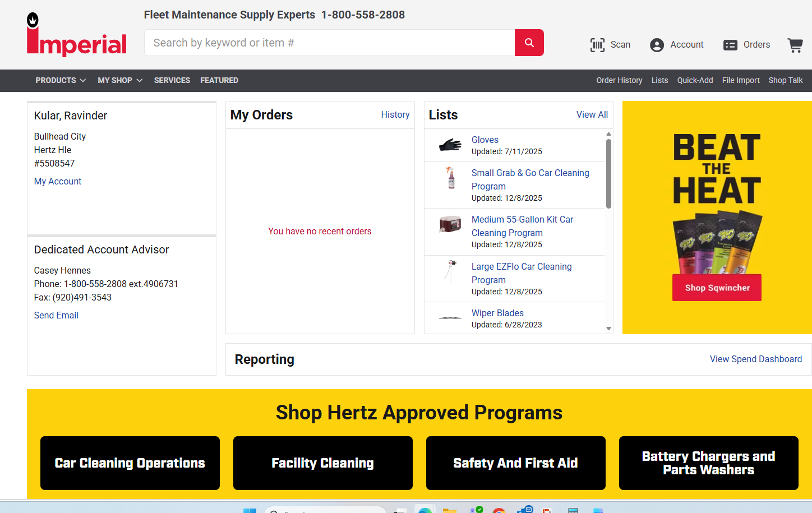Click the 'Reporting' heading
The height and width of the screenshot is (513, 812).
tap(265, 359)
